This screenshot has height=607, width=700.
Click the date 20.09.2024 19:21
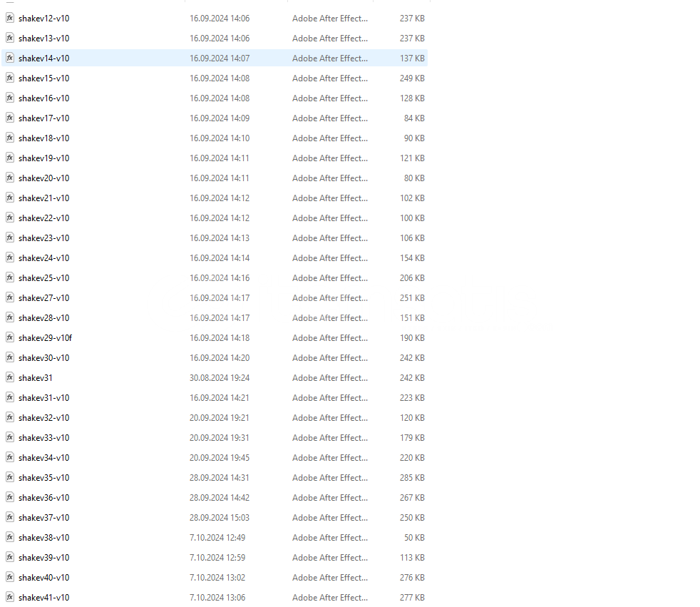[x=220, y=417]
